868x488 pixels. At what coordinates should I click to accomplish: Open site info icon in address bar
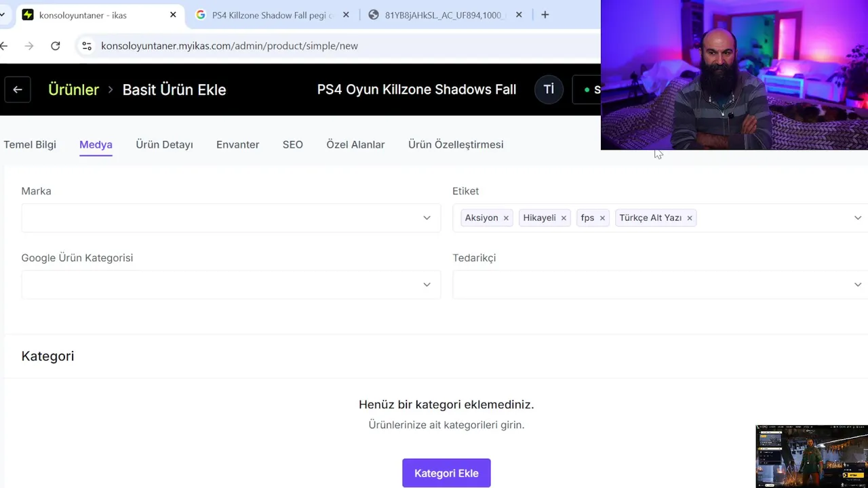coord(87,45)
